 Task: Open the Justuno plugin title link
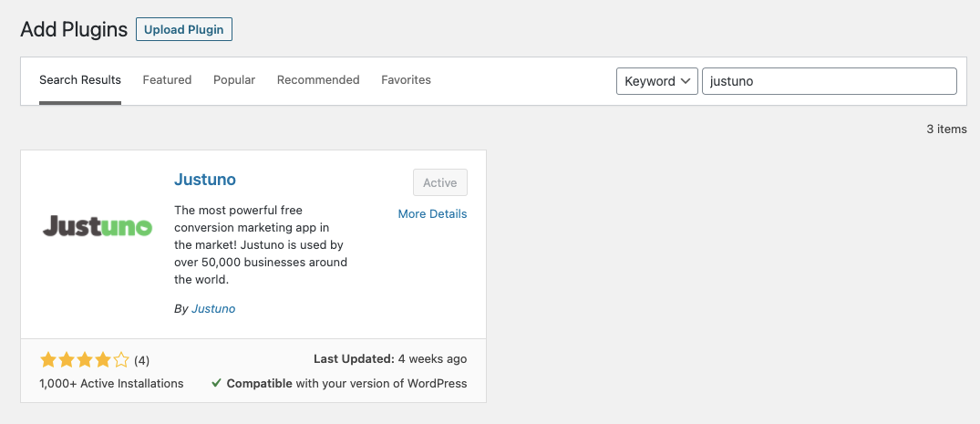(205, 180)
